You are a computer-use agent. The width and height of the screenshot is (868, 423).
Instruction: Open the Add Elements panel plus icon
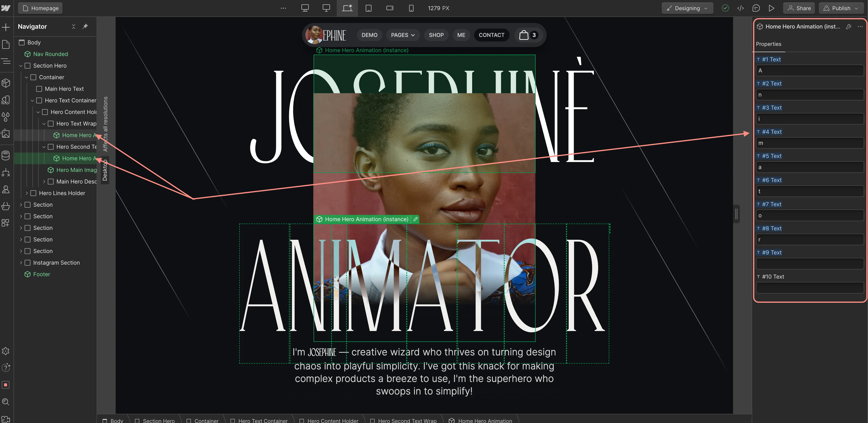point(6,27)
